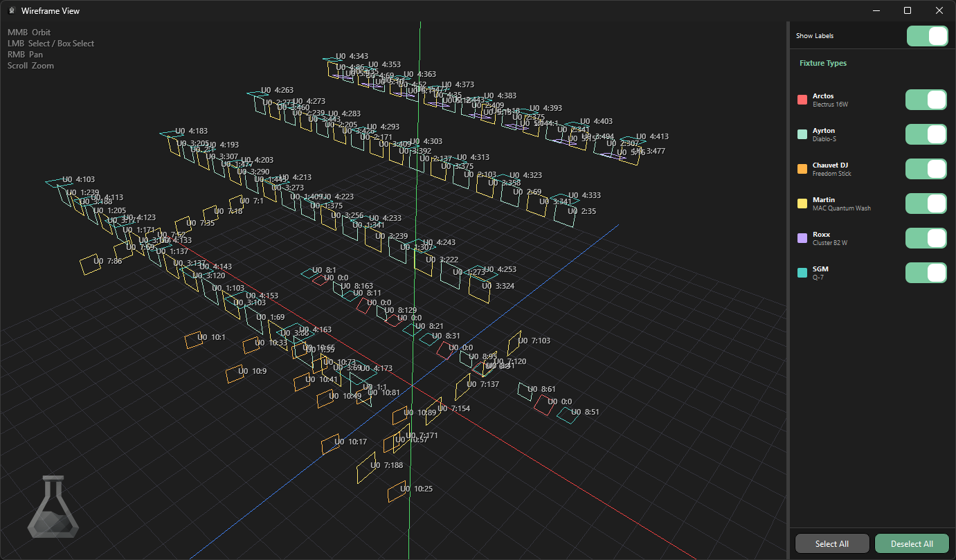Select the fixture labeled U0 10:9
Screen dimensions: 956x560
[x=235, y=374]
